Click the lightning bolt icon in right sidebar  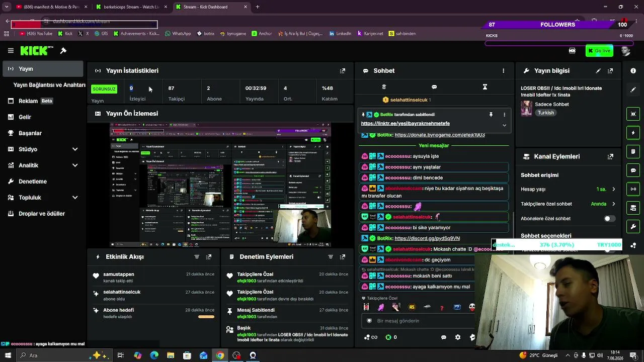(633, 133)
